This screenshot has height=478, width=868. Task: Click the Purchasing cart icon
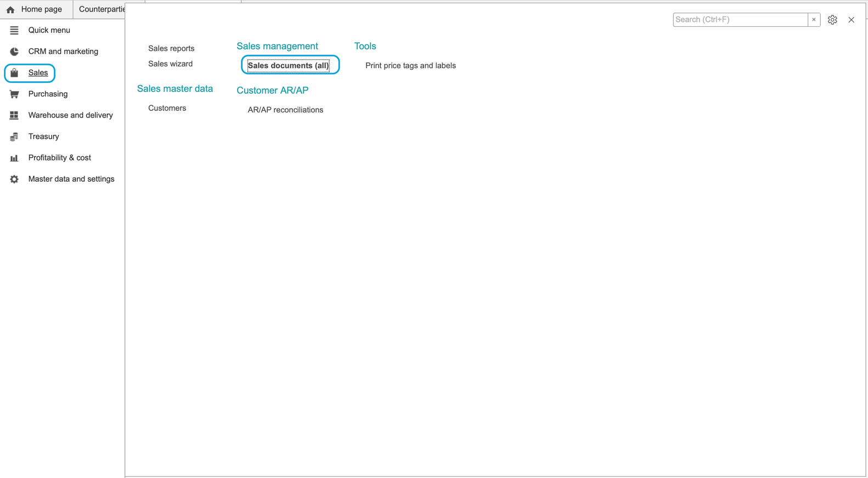pyautogui.click(x=14, y=94)
